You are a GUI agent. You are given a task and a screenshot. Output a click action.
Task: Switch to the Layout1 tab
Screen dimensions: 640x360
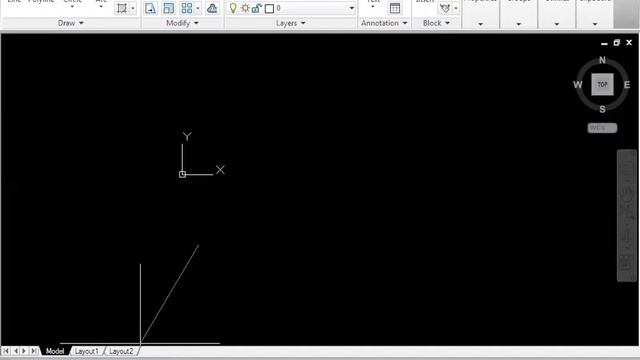87,351
